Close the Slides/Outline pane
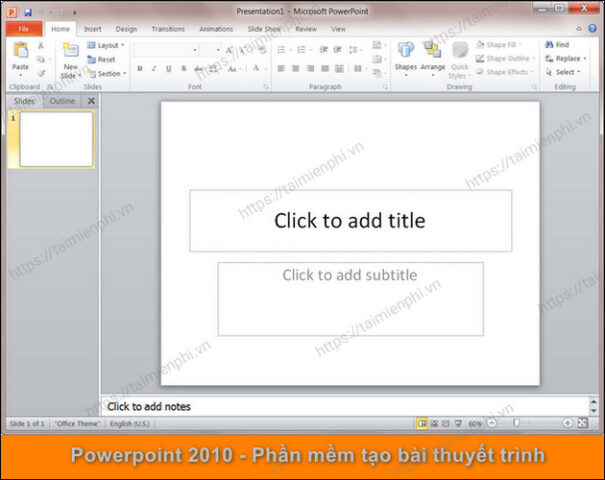Screen dimensions: 605x480 click(91, 101)
